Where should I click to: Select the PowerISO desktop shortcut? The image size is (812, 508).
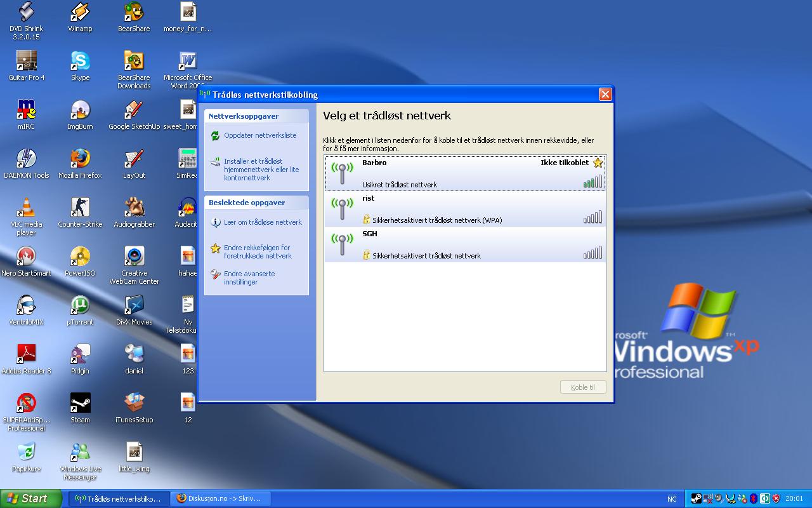click(x=80, y=262)
